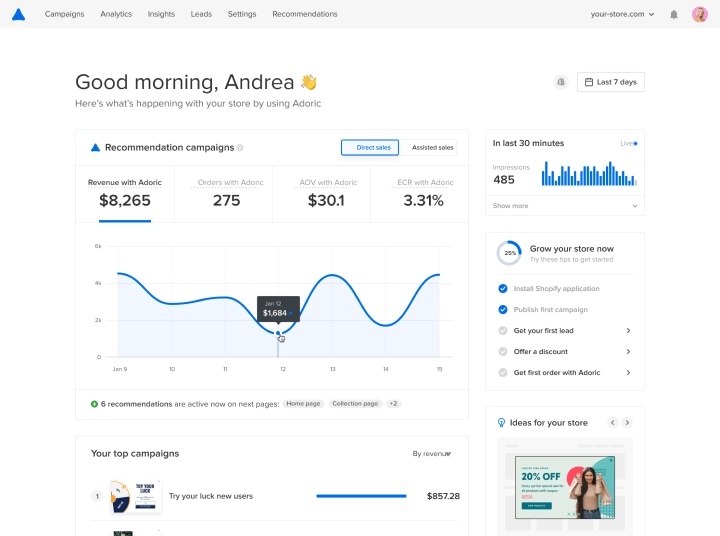Click the revenue bar for Try your luck
Viewport: 720px width, 536px height.
coord(361,496)
